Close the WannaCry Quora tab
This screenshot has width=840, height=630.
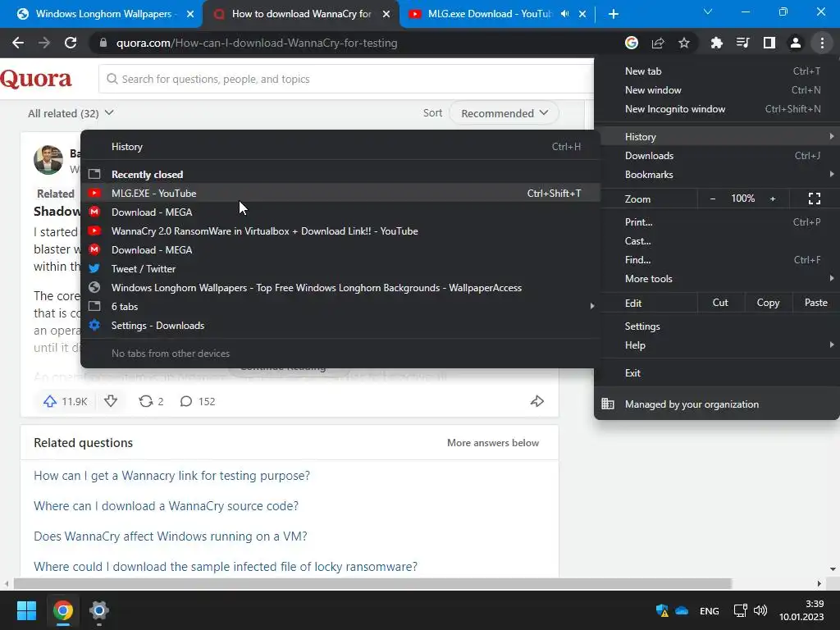(x=386, y=14)
